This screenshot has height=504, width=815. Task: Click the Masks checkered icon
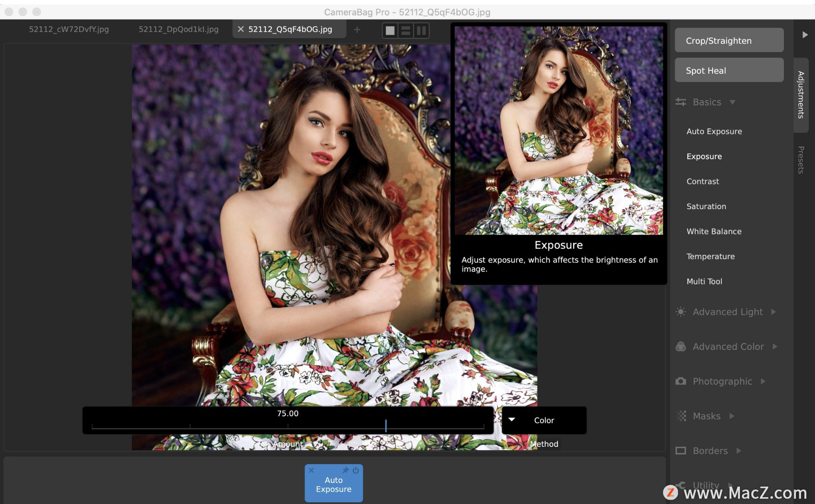click(x=681, y=416)
